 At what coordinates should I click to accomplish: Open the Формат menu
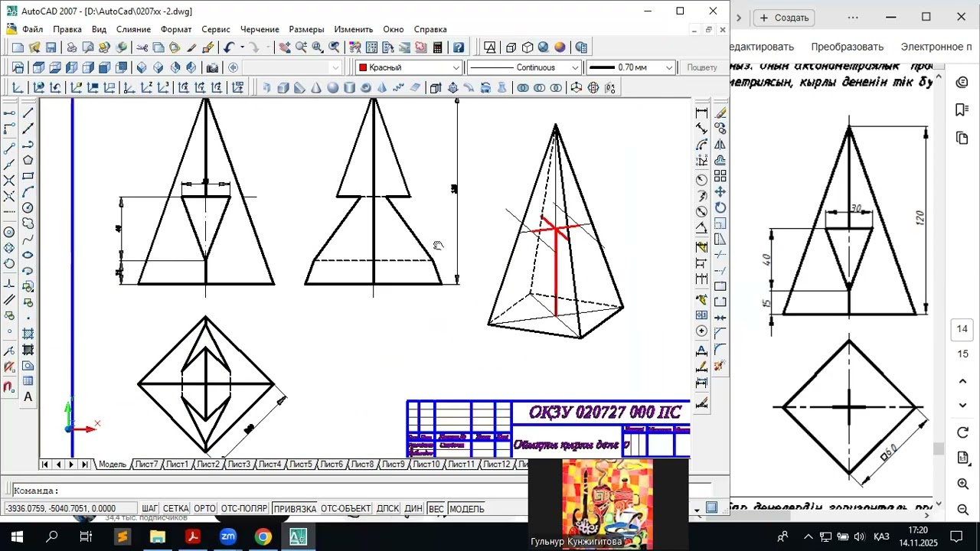176,29
